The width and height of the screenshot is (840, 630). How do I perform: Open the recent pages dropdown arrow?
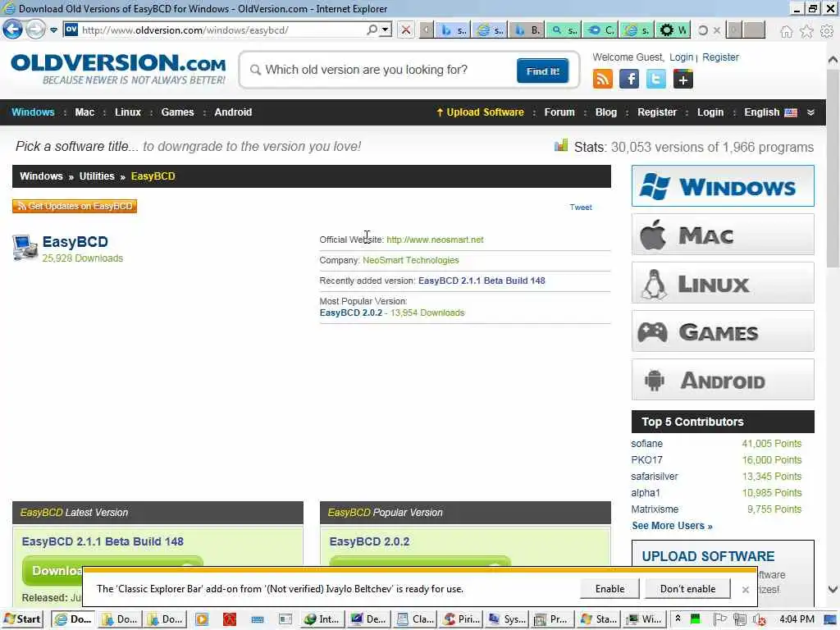point(53,30)
